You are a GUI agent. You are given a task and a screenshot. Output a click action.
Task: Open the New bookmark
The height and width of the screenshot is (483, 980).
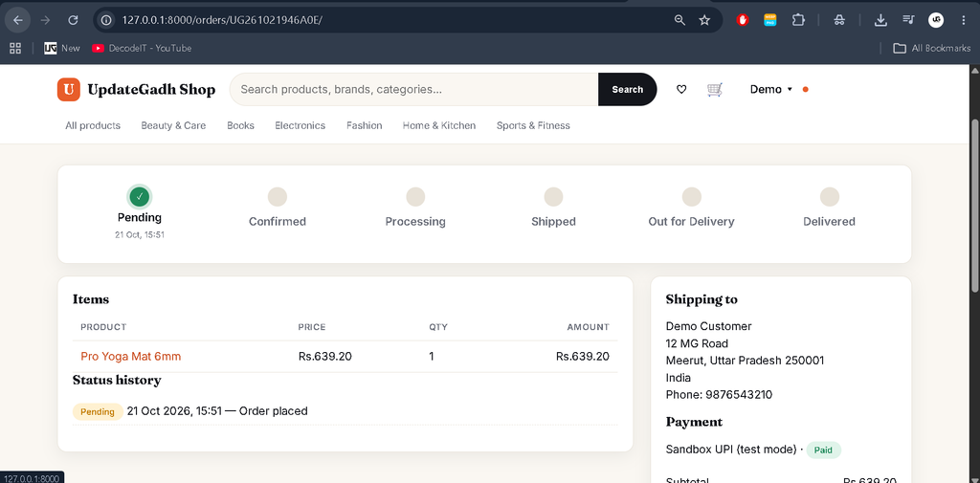[62, 48]
